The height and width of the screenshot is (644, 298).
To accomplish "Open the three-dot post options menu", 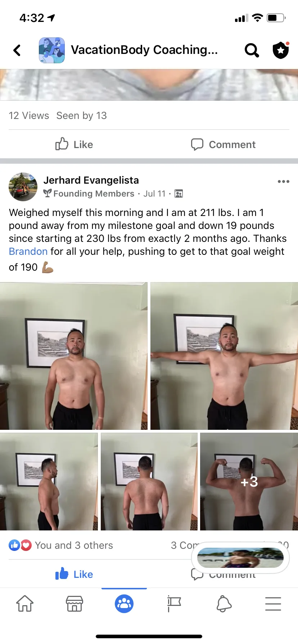I will [x=284, y=181].
